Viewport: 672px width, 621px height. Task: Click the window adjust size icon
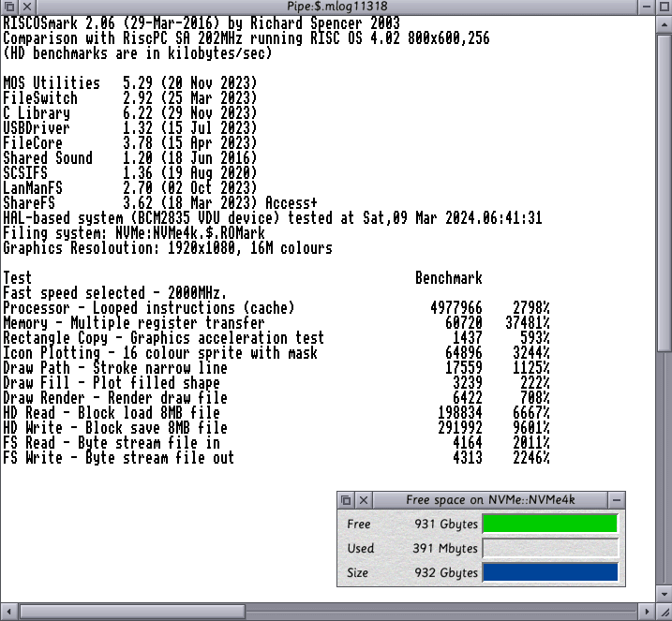coord(665,612)
